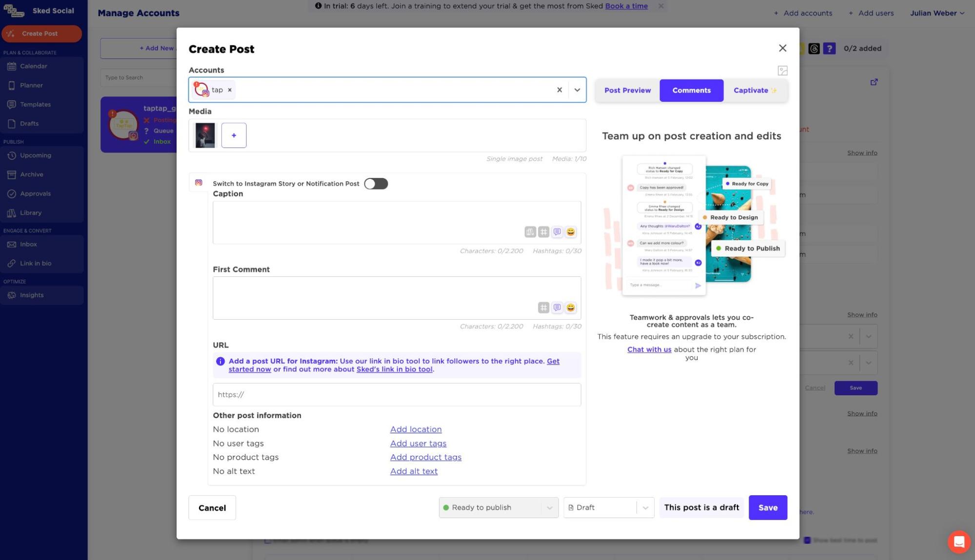Switch to the Comments tab
975x560 pixels.
point(691,90)
